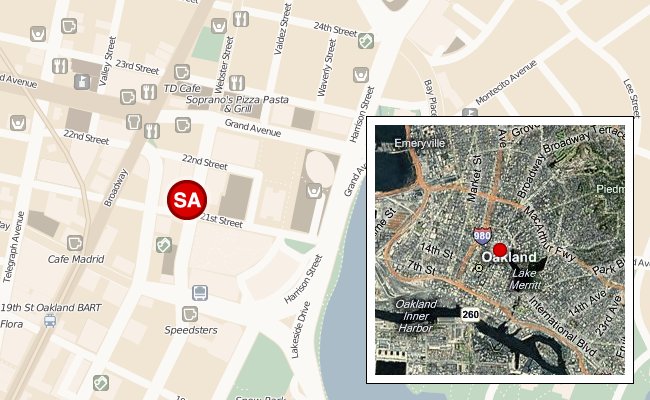Select the 19th St Oakland BART train icon

[x=50, y=320]
